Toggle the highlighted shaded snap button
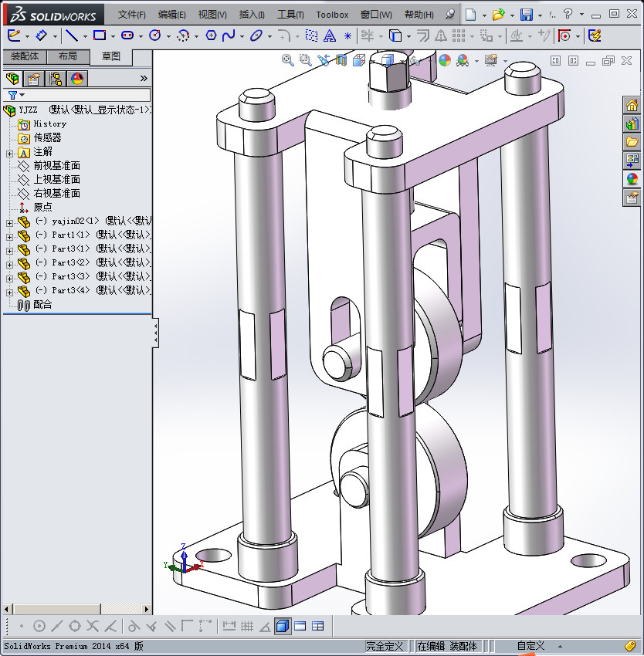 283,626
